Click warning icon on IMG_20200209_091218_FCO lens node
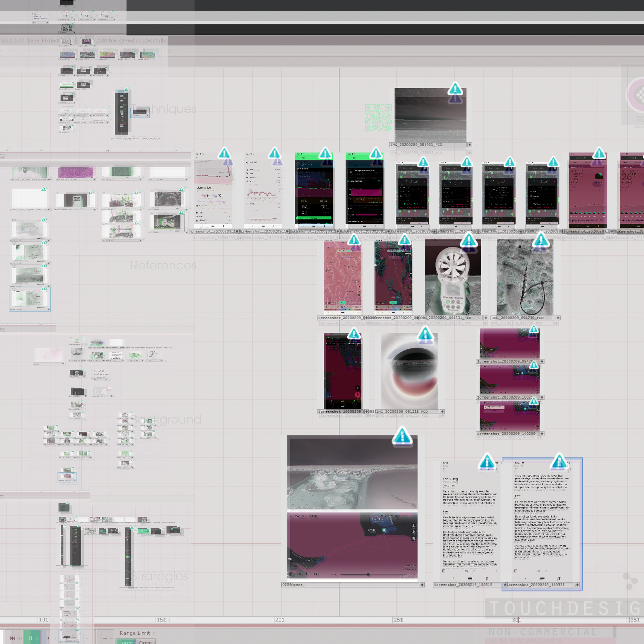644x644 pixels. coord(425,334)
